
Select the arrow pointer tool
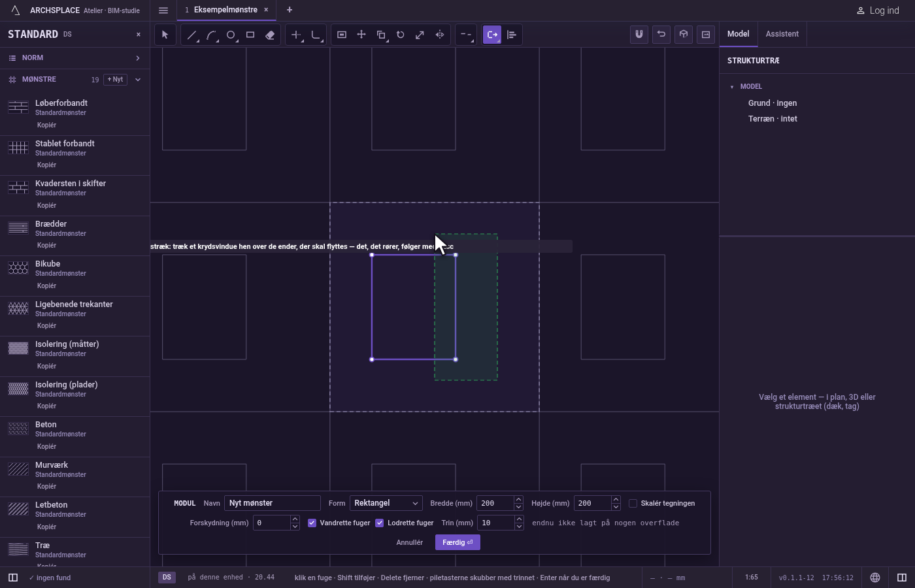pyautogui.click(x=165, y=35)
